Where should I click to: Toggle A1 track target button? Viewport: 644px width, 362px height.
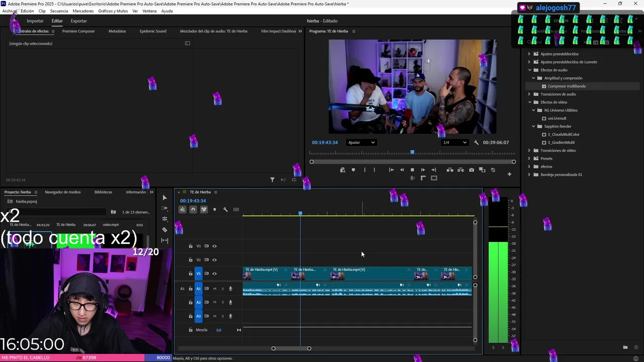tap(198, 289)
